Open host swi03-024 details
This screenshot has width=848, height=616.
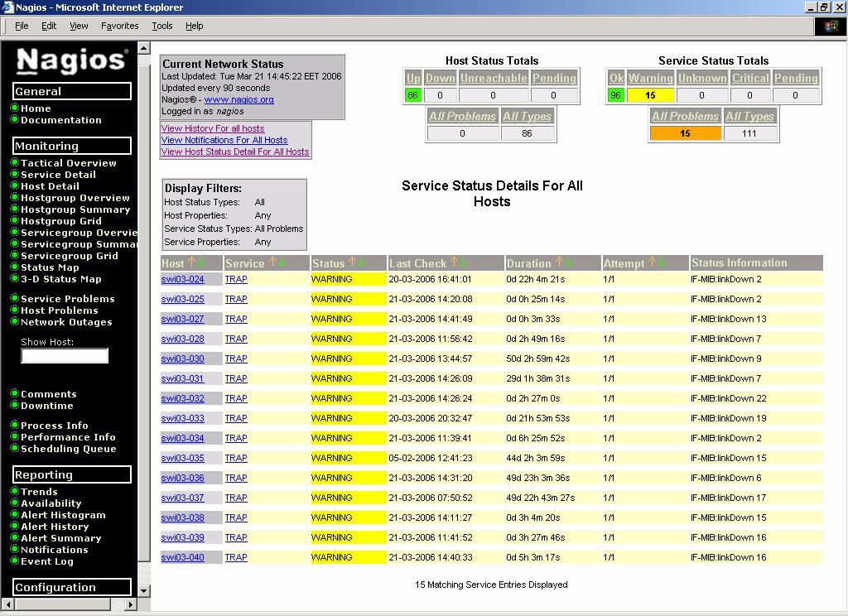(183, 279)
